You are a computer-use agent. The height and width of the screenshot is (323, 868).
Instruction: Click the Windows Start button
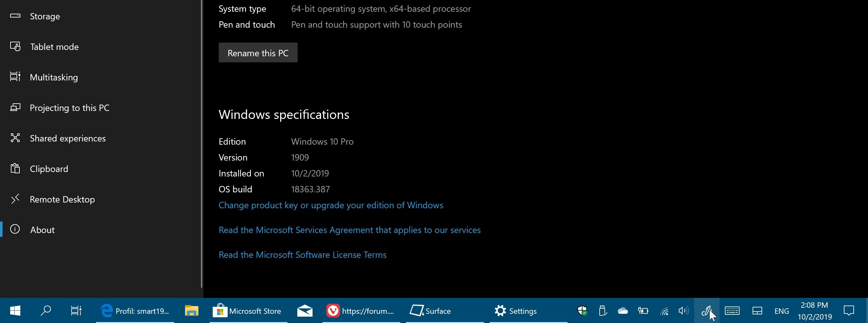(x=15, y=311)
